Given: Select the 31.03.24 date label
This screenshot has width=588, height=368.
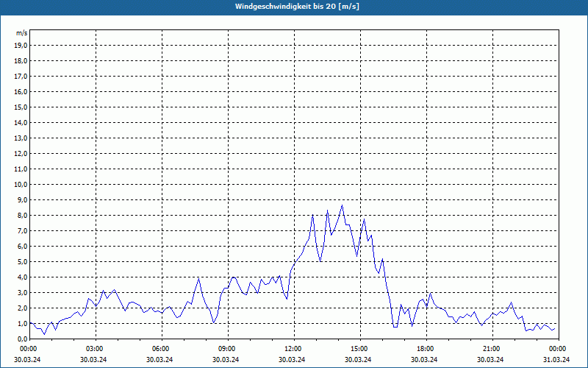Looking at the screenshot, I should [x=556, y=360].
